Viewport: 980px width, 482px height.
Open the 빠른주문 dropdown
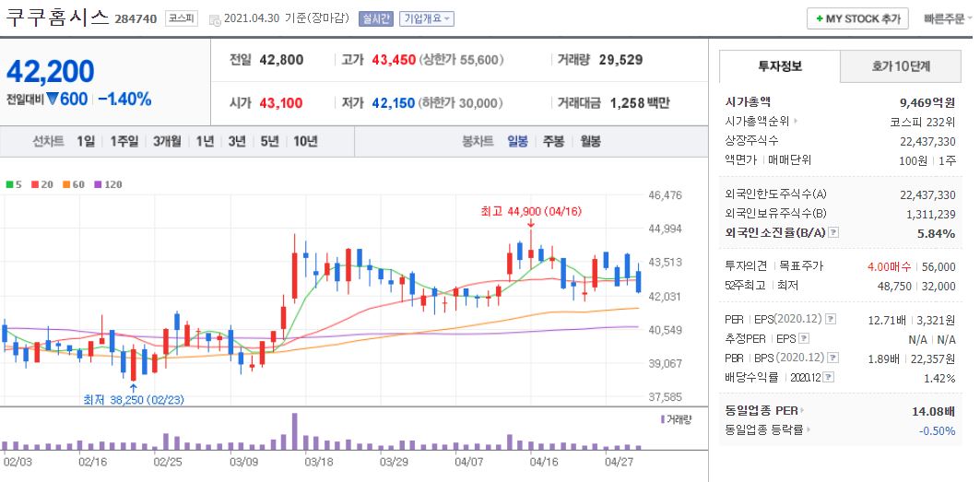[948, 18]
